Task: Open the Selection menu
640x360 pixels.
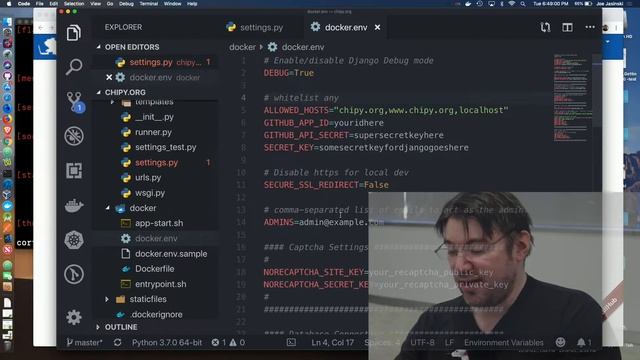Action: (x=74, y=4)
